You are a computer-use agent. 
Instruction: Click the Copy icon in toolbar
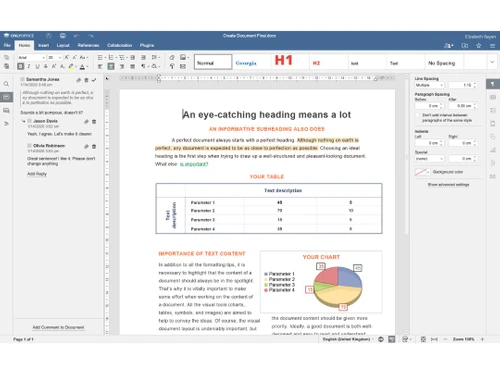click(6, 58)
